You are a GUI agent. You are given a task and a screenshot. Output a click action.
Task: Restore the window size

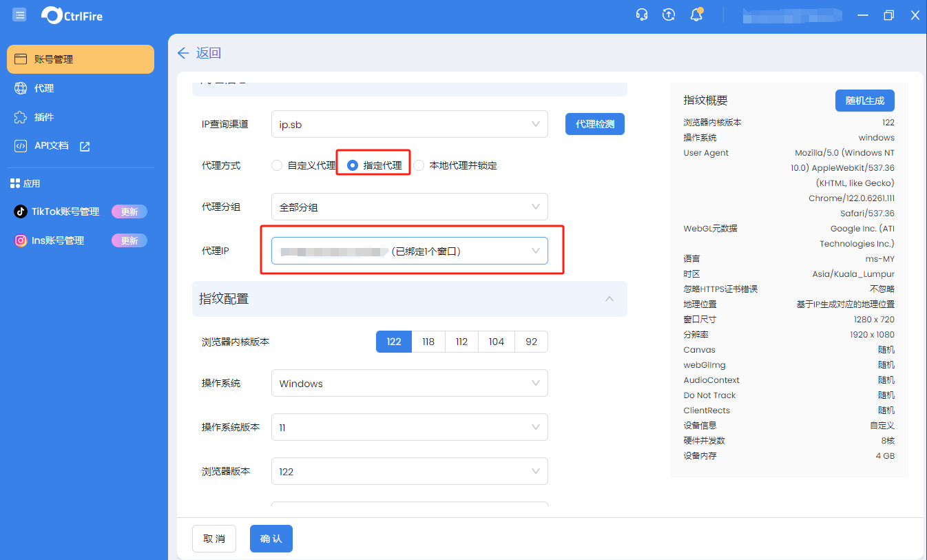click(x=889, y=14)
